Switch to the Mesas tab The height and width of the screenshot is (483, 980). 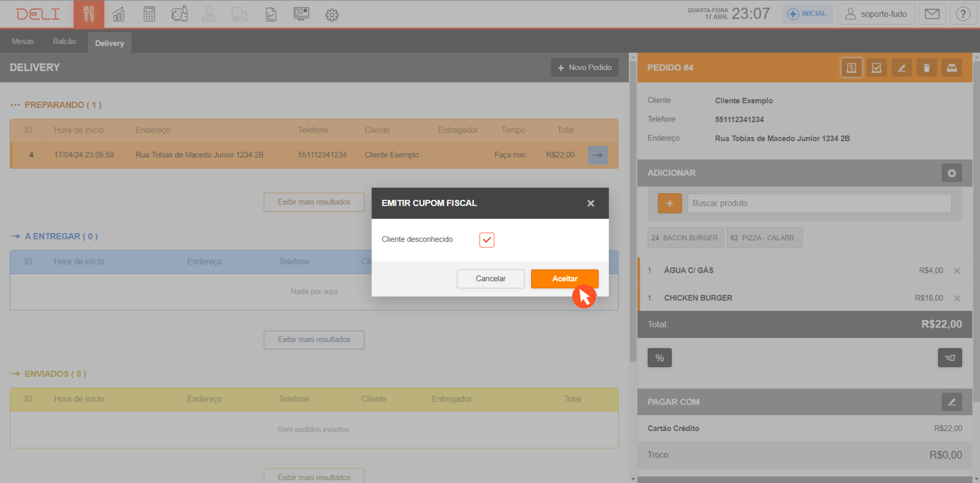click(x=23, y=41)
